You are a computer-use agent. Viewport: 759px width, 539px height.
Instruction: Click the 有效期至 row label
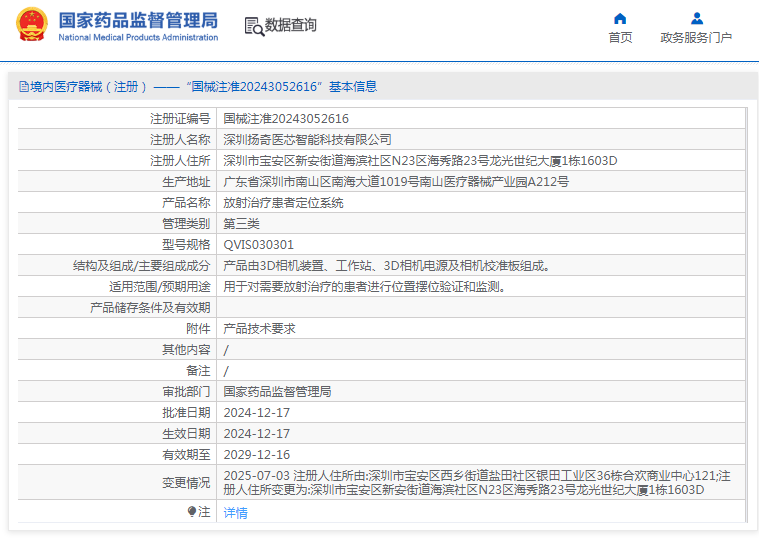click(x=186, y=455)
